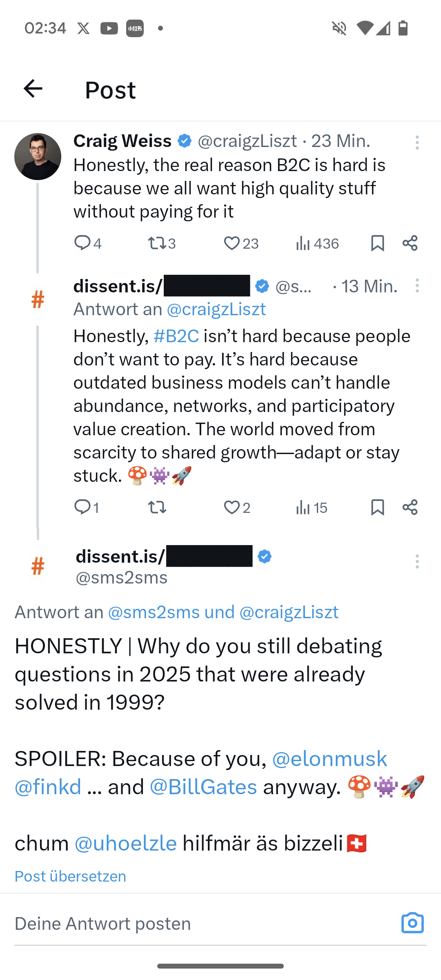Open more options on the 13 Min. reply
The image size is (441, 980).
coord(417,285)
